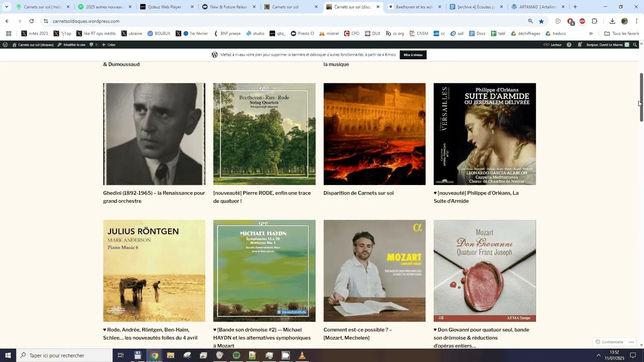Viewport: 644px width, 362px height.
Task: Switch to the ARTAMAG' tab
Action: point(538,7)
